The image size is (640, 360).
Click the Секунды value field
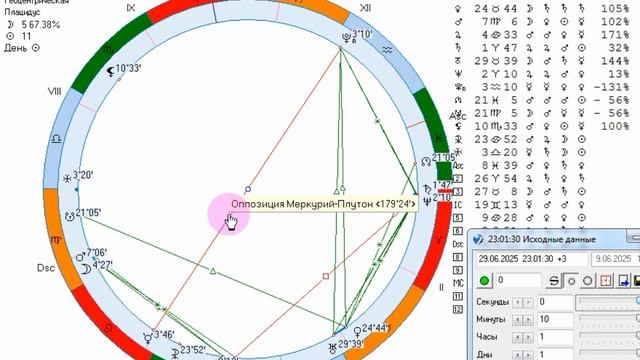(x=555, y=302)
